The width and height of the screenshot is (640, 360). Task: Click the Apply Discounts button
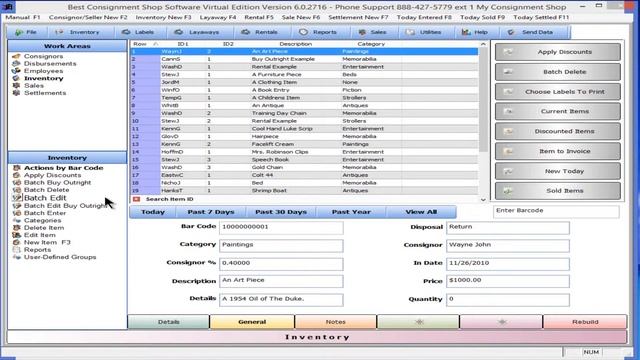(558, 52)
